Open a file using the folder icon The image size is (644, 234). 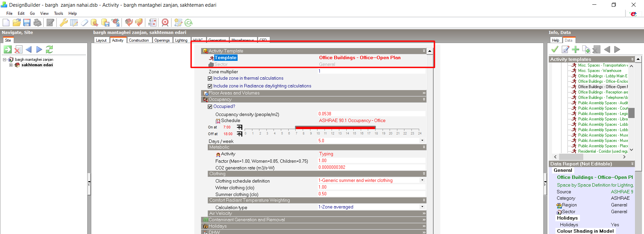click(16, 23)
